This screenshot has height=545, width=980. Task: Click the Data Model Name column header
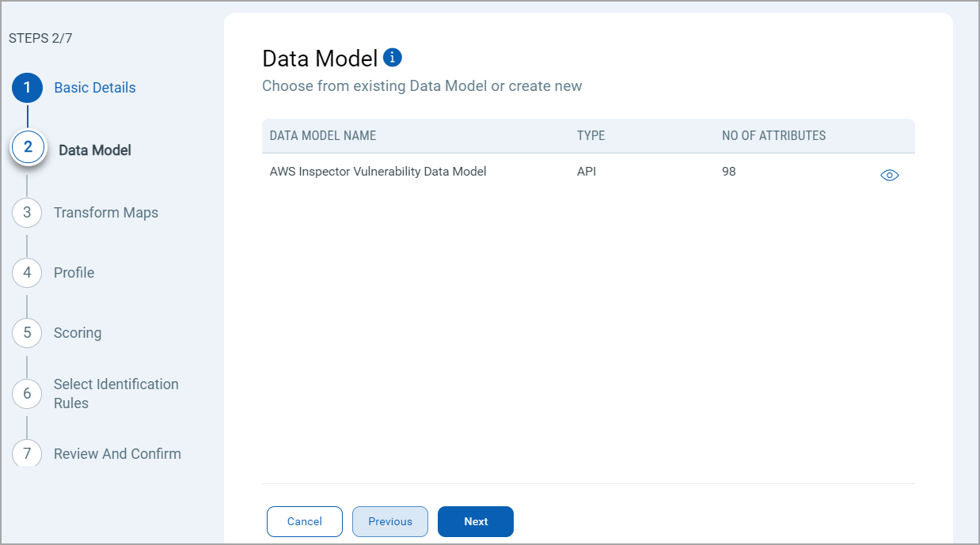click(x=323, y=136)
